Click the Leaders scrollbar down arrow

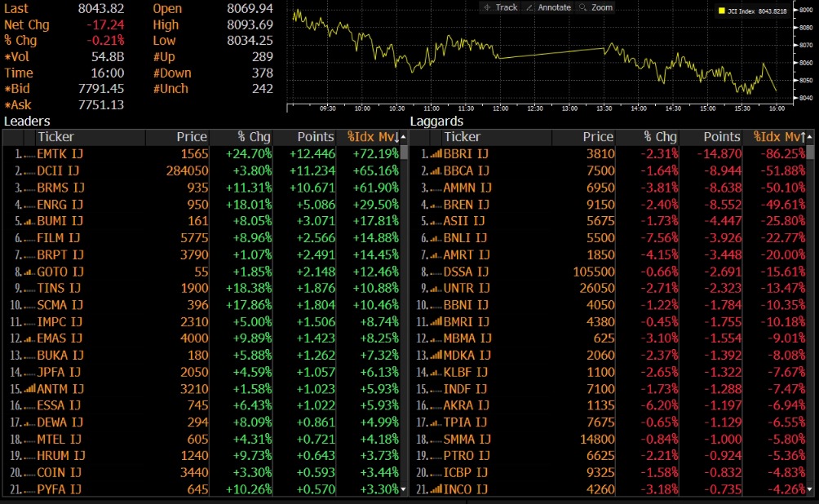click(x=404, y=489)
